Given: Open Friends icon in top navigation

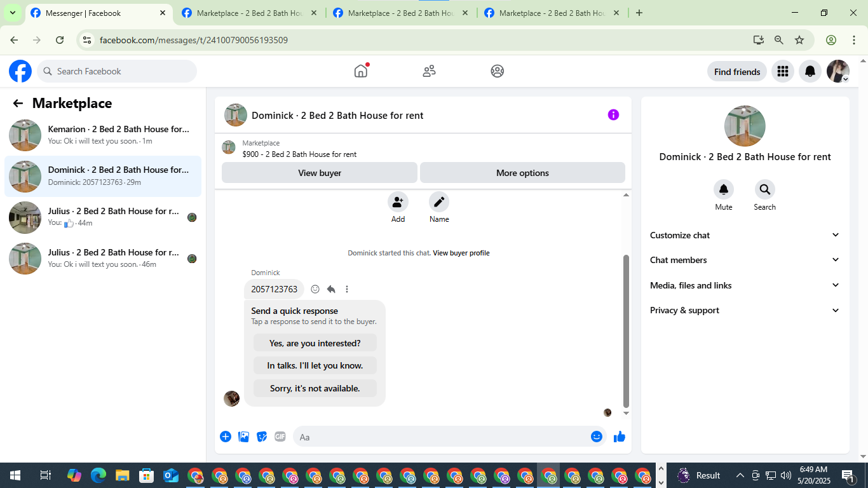Looking at the screenshot, I should (x=430, y=71).
